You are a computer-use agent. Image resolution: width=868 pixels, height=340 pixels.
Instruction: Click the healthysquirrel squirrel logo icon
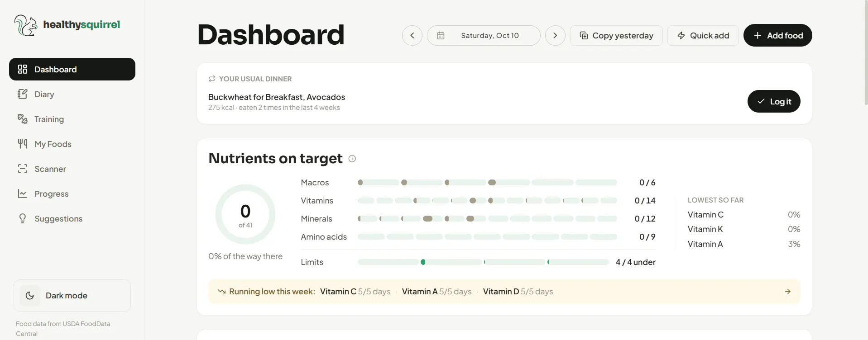(x=26, y=25)
